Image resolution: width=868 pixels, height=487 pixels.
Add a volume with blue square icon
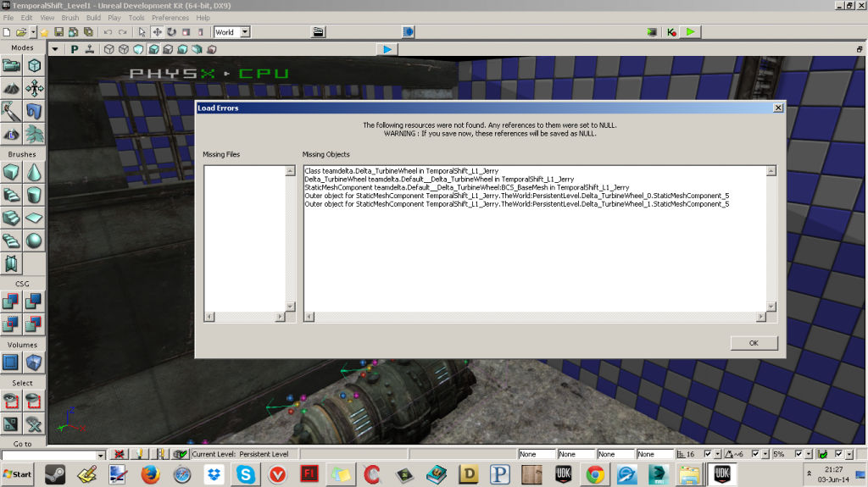(11, 362)
